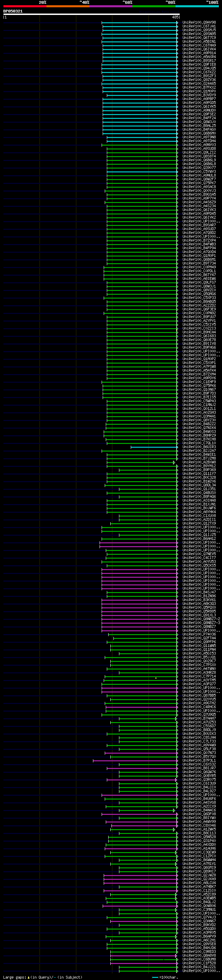222x980 pixels.
Task: Select hit label UniRef100_Q6IVK5
Action: pyautogui.click(x=199, y=106)
